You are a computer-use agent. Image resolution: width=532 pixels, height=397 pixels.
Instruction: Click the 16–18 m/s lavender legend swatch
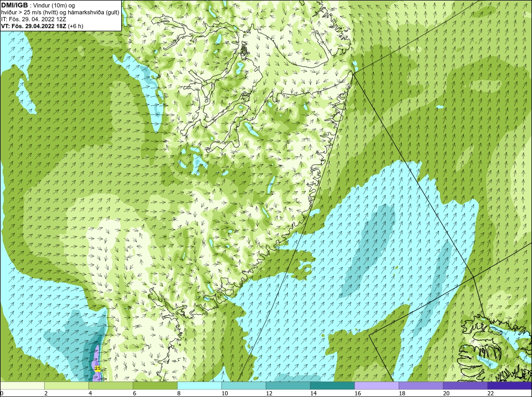coord(377,385)
